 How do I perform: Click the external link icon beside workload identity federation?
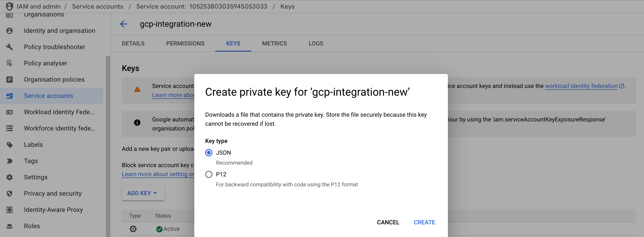[x=622, y=86]
